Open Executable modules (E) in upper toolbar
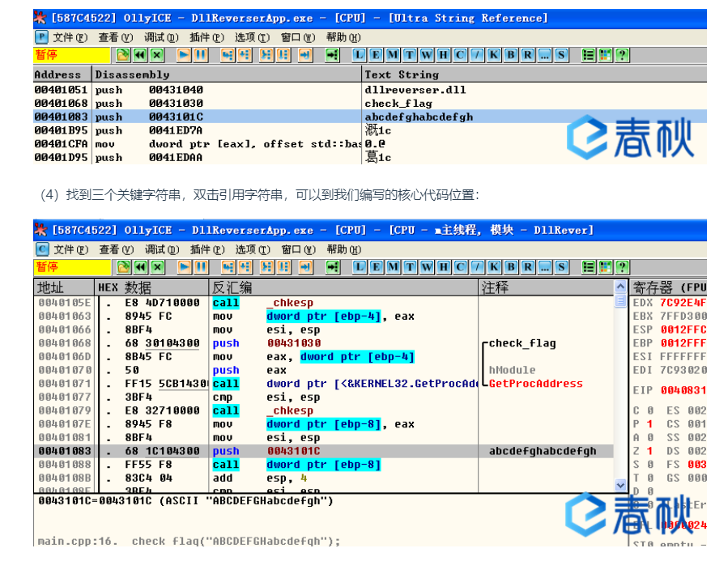 (x=376, y=55)
